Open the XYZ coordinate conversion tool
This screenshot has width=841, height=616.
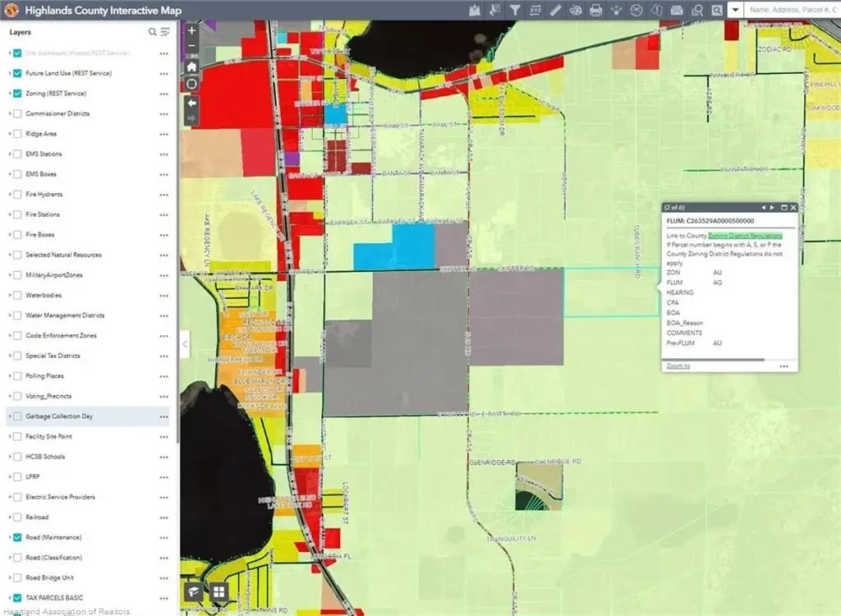coord(535,10)
